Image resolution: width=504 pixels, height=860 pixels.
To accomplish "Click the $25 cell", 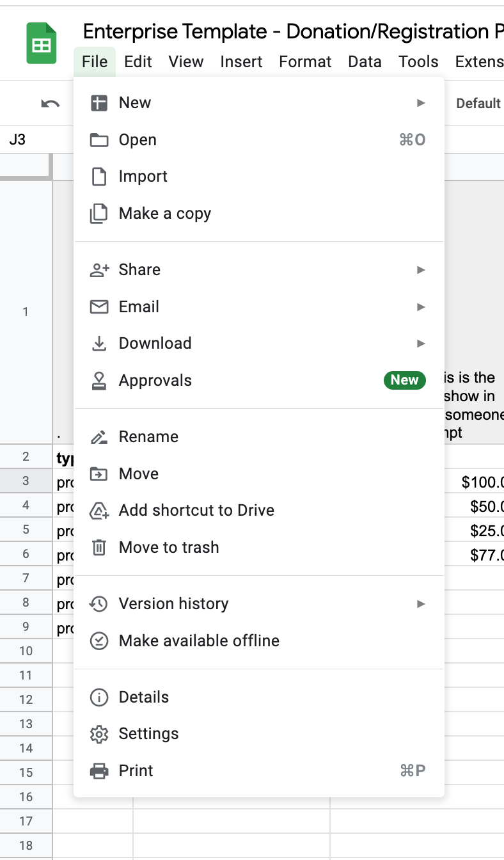I will [475, 530].
